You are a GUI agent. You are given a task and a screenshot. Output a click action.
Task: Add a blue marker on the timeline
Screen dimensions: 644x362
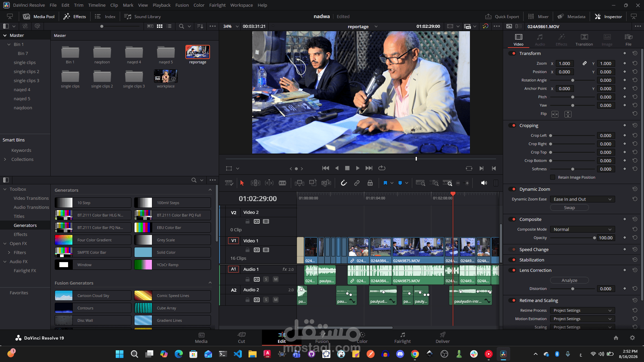coord(400,183)
